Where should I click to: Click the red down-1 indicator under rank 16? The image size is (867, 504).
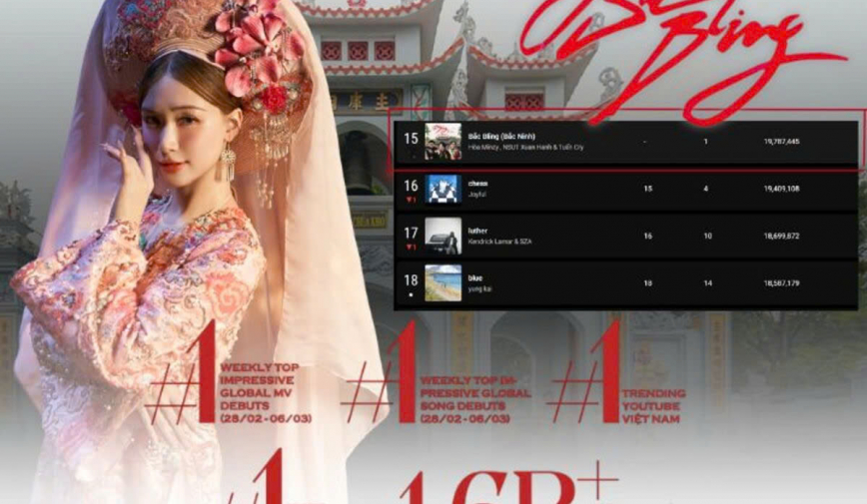[x=411, y=200]
